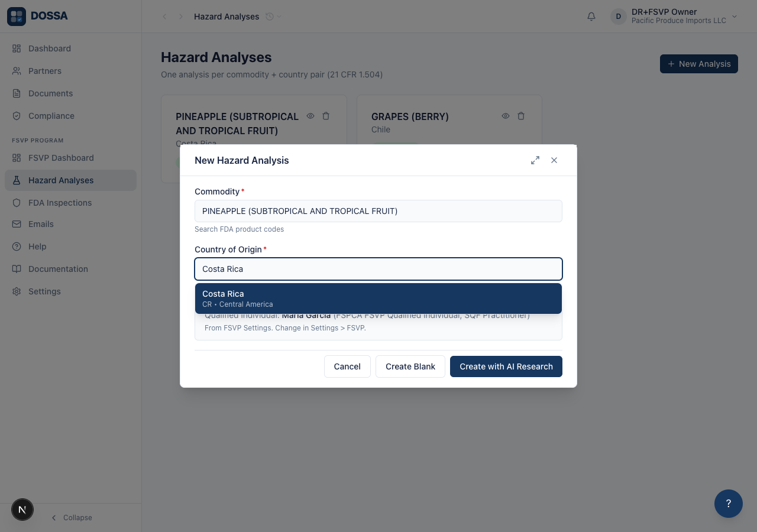Image resolution: width=757 pixels, height=532 pixels.
Task: Click the Settings gear icon
Action: (17, 291)
